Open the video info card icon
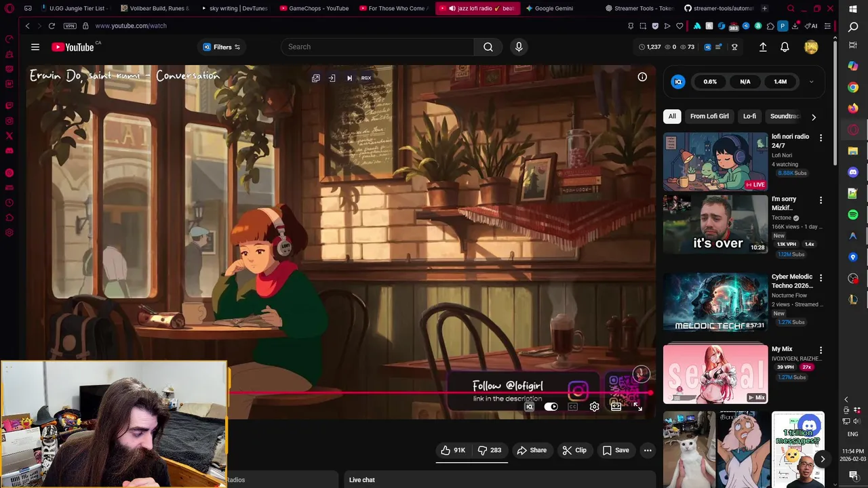This screenshot has width=868, height=488. click(642, 77)
